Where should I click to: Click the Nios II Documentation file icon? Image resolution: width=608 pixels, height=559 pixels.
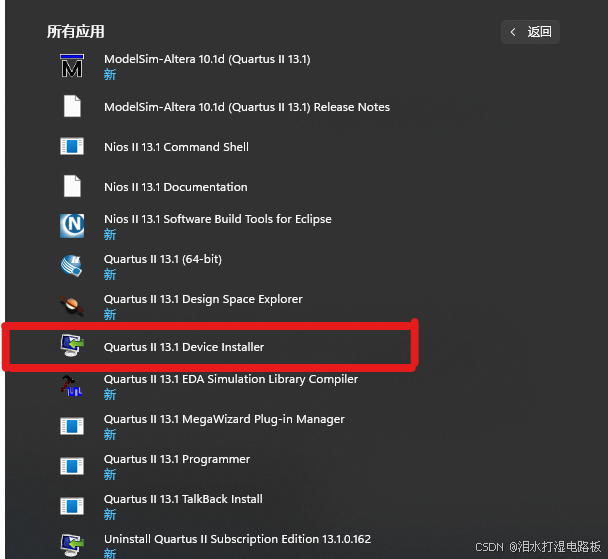tap(72, 186)
